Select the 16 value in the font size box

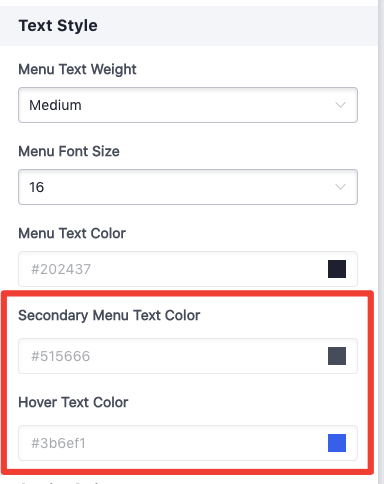(x=37, y=187)
